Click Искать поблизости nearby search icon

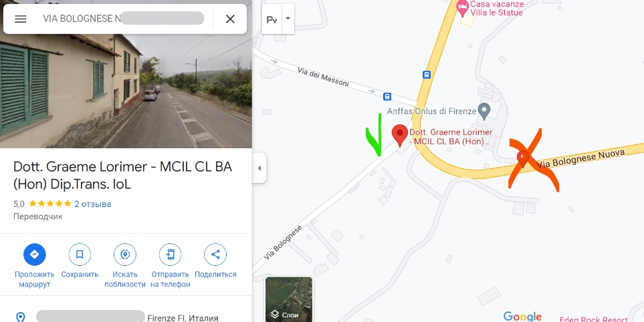click(125, 255)
